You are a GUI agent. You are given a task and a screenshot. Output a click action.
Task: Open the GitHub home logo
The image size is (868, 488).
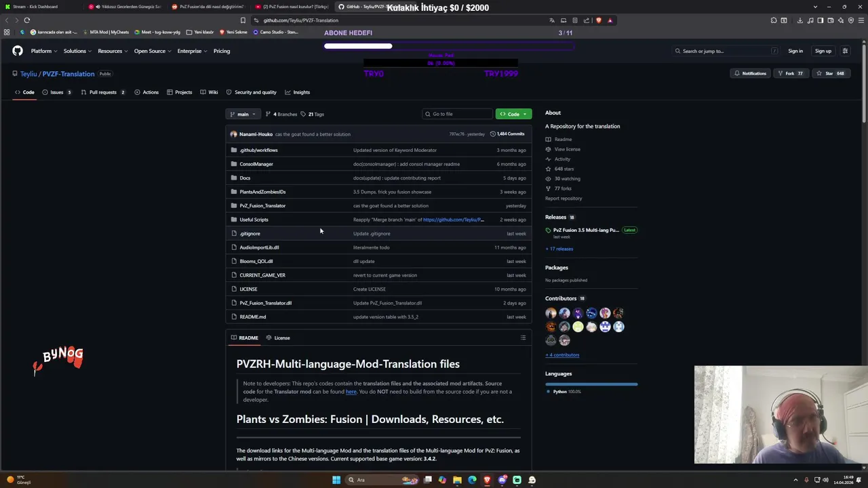coord(18,51)
